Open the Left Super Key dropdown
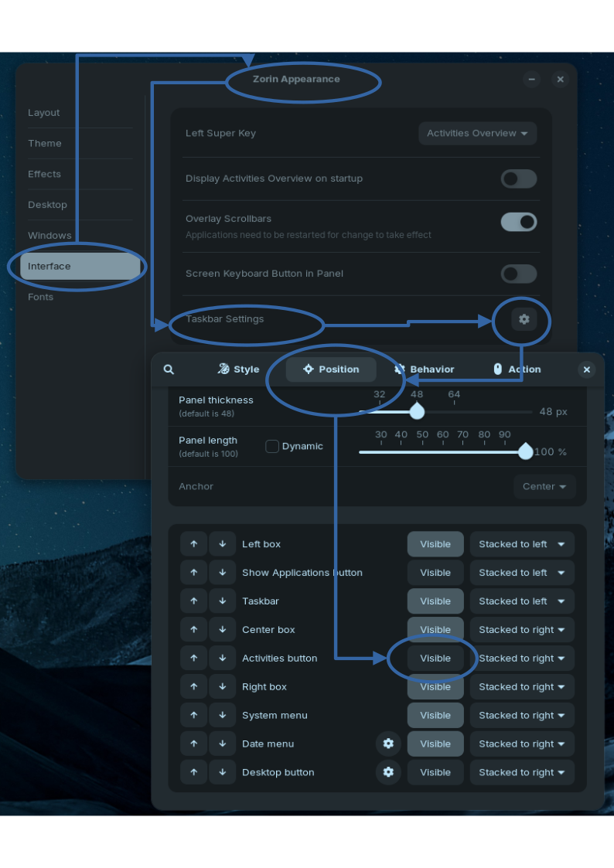This screenshot has width=614, height=868. pyautogui.click(x=477, y=133)
